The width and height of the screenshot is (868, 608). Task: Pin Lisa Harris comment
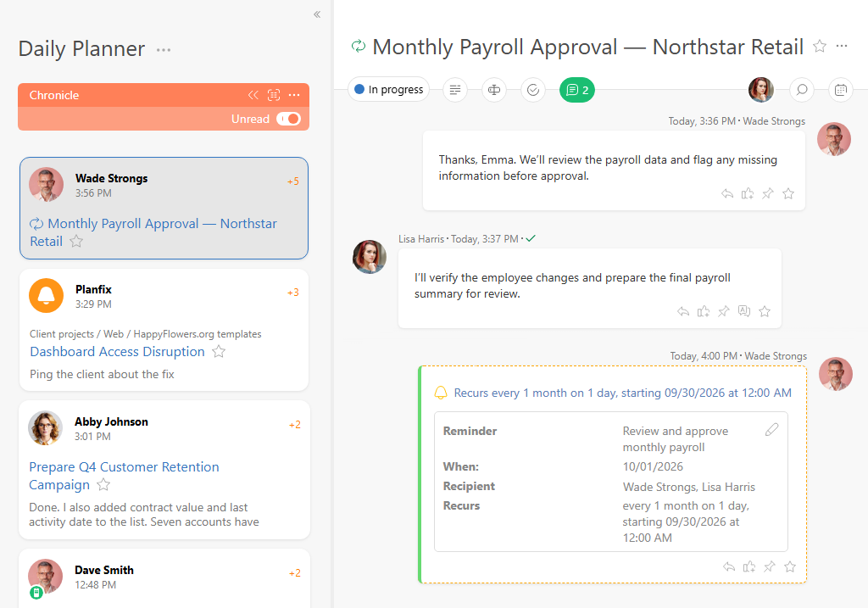point(724,311)
